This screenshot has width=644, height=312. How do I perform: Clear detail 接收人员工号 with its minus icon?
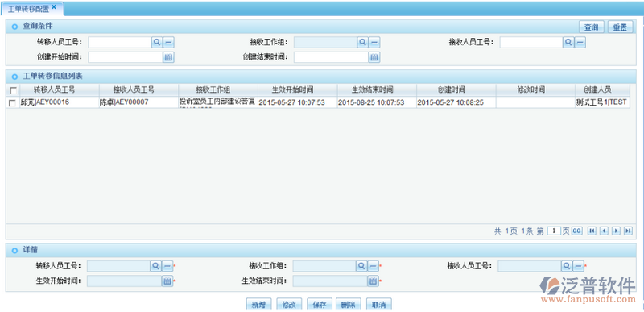(x=578, y=266)
